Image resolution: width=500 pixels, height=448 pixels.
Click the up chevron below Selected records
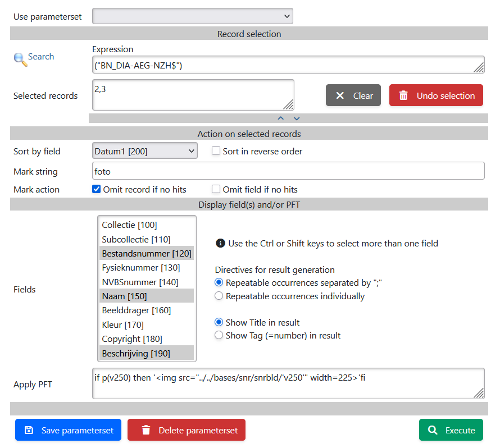[x=281, y=118]
